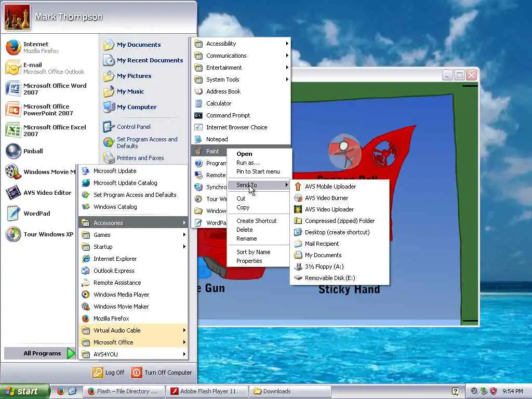Open Flash – File Directory taskbar button
This screenshot has height=399, width=532.
pos(124,391)
